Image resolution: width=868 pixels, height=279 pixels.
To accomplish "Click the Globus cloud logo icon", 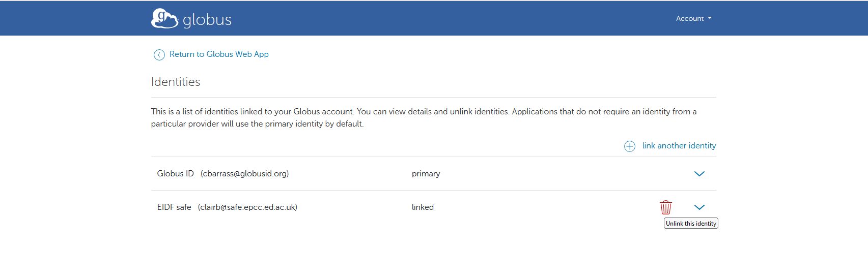I will coord(164,19).
